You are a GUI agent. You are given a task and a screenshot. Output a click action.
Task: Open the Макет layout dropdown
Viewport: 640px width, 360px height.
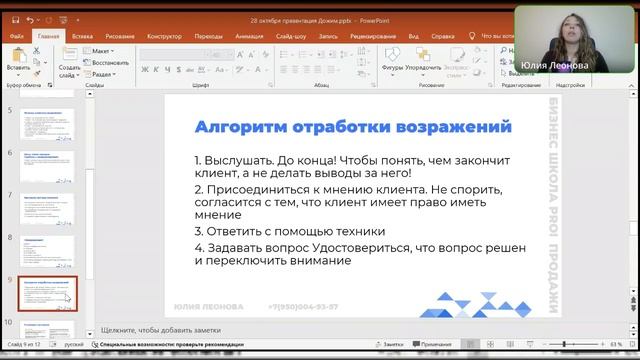98,51
